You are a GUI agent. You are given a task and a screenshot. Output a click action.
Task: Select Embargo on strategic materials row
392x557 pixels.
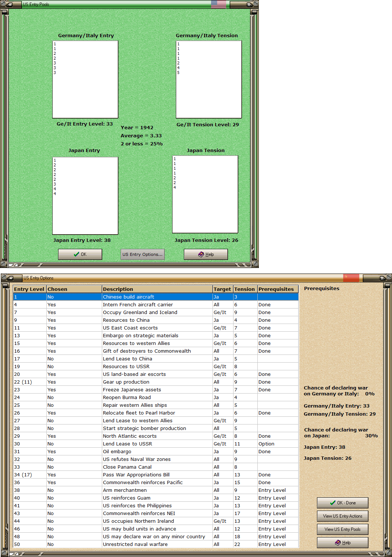156,335
